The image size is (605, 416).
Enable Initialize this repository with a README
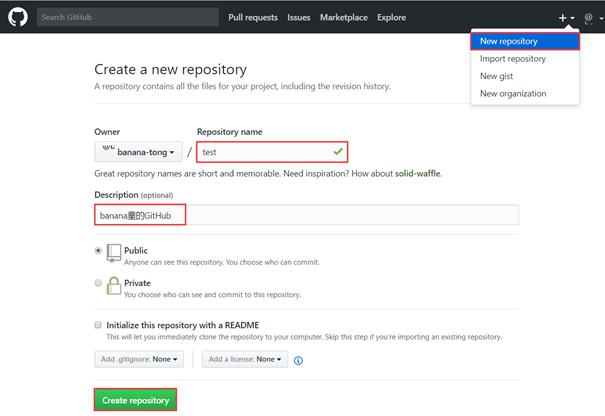pyautogui.click(x=98, y=325)
